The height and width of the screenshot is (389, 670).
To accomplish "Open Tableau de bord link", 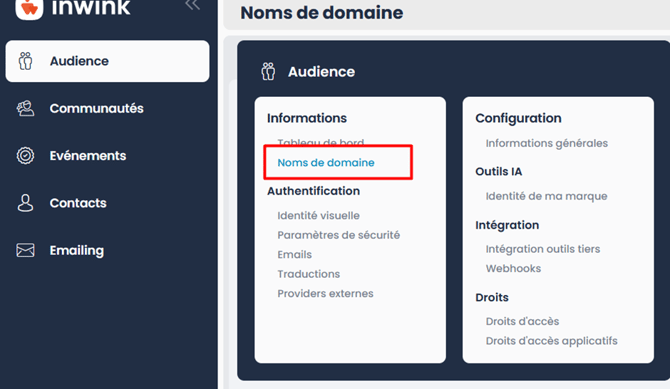I will (321, 142).
